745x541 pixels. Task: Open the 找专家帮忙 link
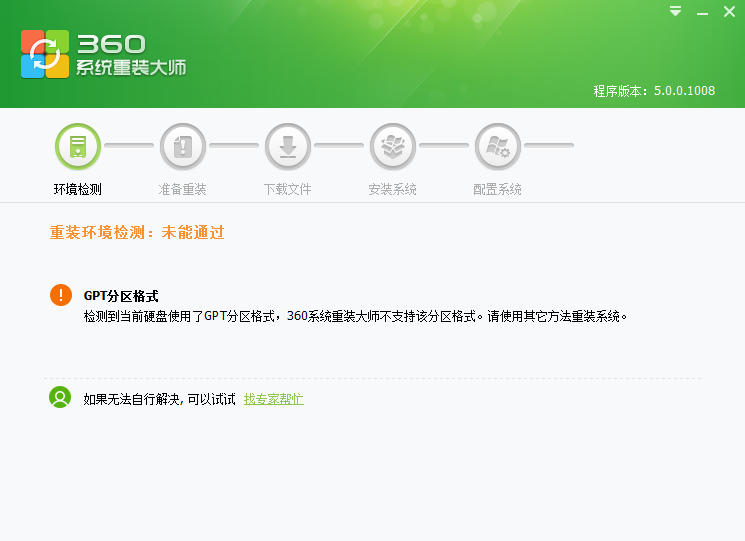click(x=274, y=399)
